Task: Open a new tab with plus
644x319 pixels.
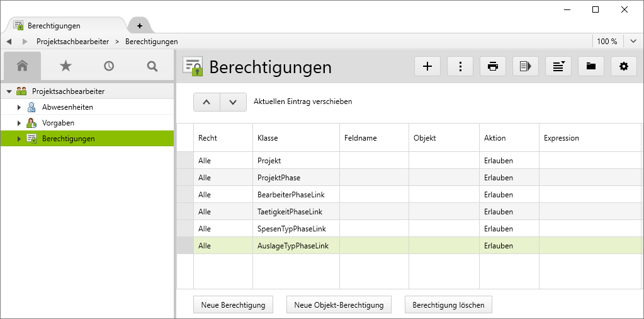Action: [x=140, y=26]
